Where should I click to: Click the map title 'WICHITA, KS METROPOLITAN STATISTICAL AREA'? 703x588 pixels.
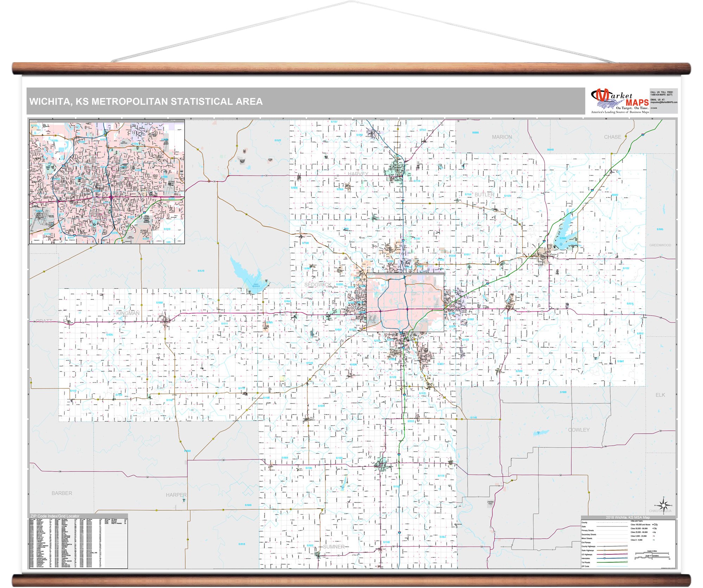pos(146,102)
